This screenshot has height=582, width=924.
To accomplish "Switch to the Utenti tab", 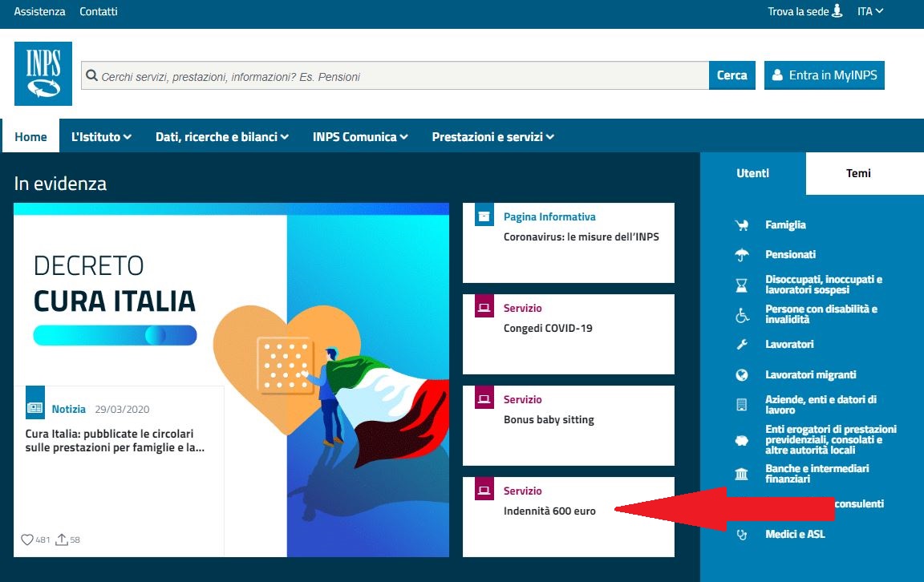I will (x=752, y=173).
